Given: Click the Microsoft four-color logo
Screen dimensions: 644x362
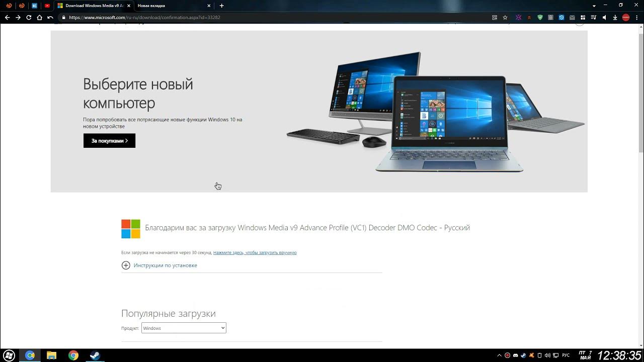Looking at the screenshot, I should point(131,229).
